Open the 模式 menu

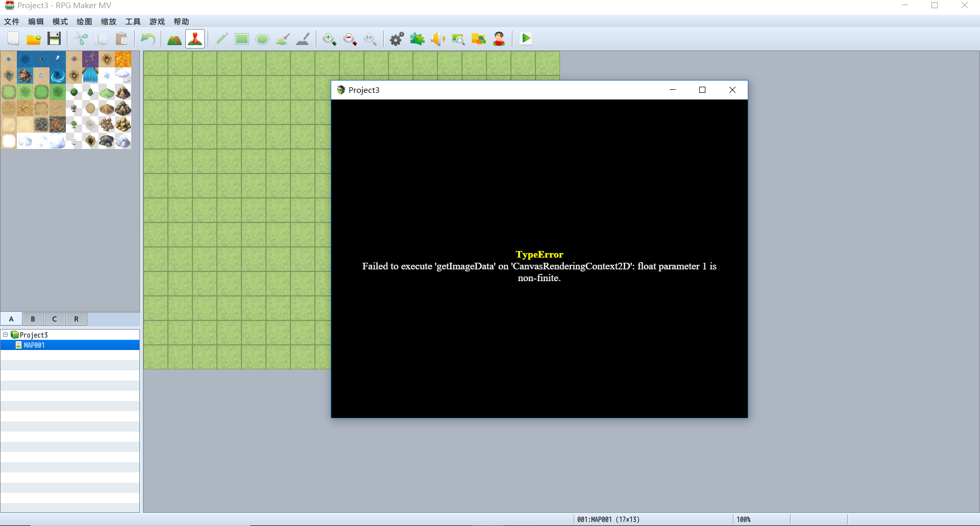tap(60, 21)
